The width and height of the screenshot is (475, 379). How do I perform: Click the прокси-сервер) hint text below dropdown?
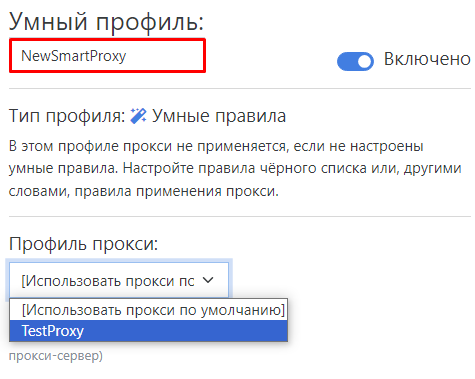coord(56,356)
